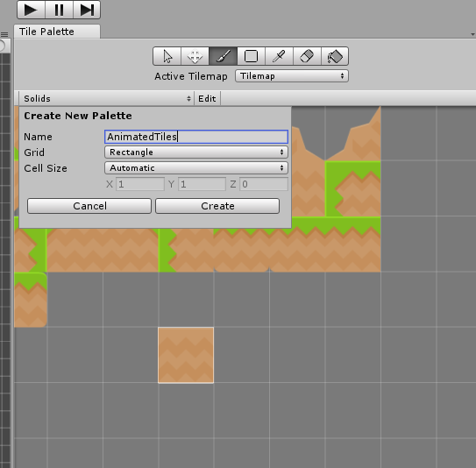
Task: Pause the game with Pause button
Action: click(x=60, y=10)
